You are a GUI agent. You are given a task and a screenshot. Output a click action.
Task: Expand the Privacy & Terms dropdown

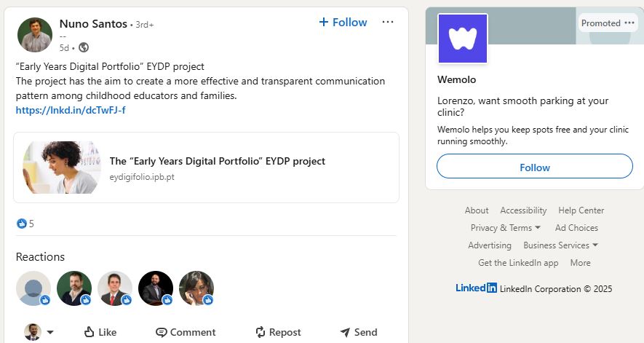(x=506, y=228)
